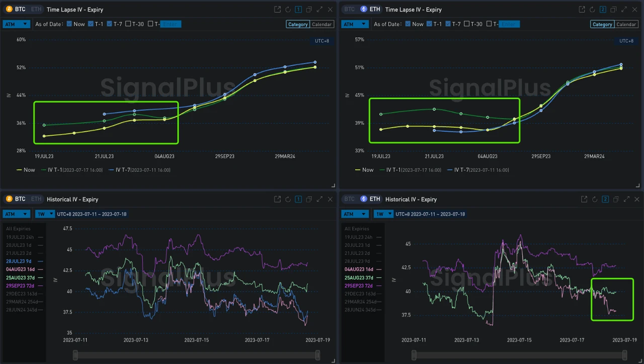Click right range slider handle under BTC Historical chart

coord(317,355)
